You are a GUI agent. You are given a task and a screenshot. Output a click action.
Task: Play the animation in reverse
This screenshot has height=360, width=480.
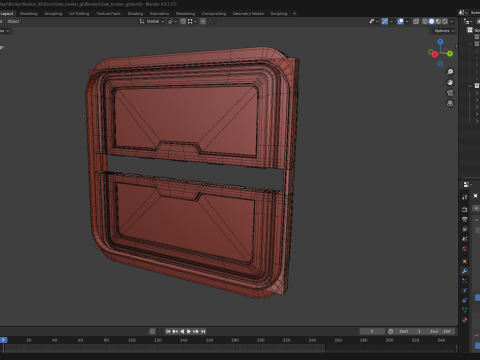182,331
